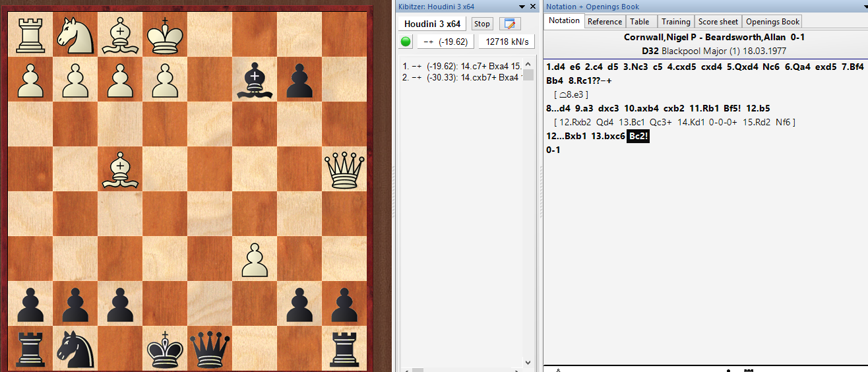Click the black bishop next to the black pawn
Viewport: 868px width, 372px height.
tap(255, 78)
